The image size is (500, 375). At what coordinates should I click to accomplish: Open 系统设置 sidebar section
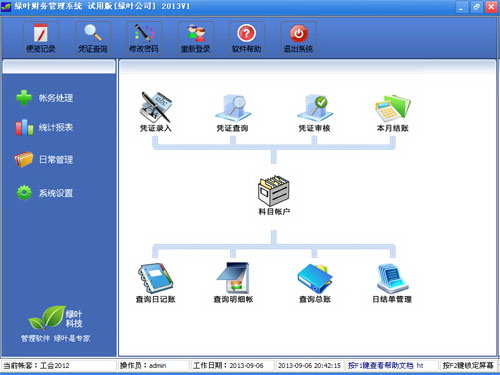click(x=45, y=192)
